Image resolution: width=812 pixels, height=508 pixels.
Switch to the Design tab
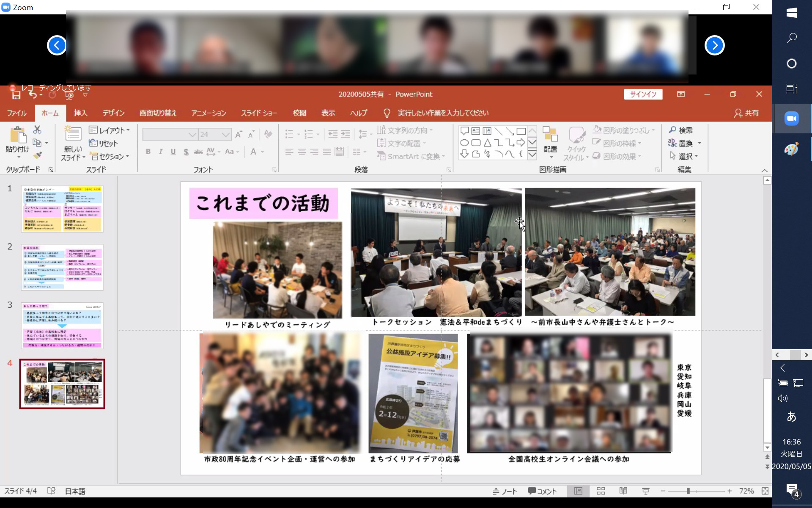[x=113, y=113]
